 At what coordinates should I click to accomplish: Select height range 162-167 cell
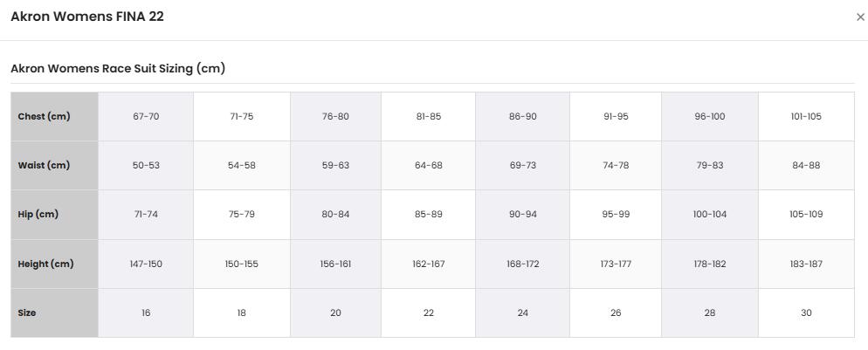point(428,264)
